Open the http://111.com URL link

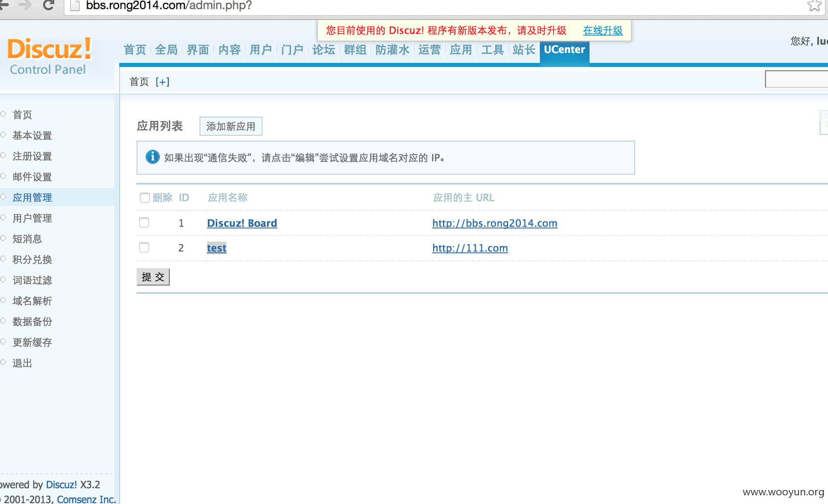pos(470,248)
